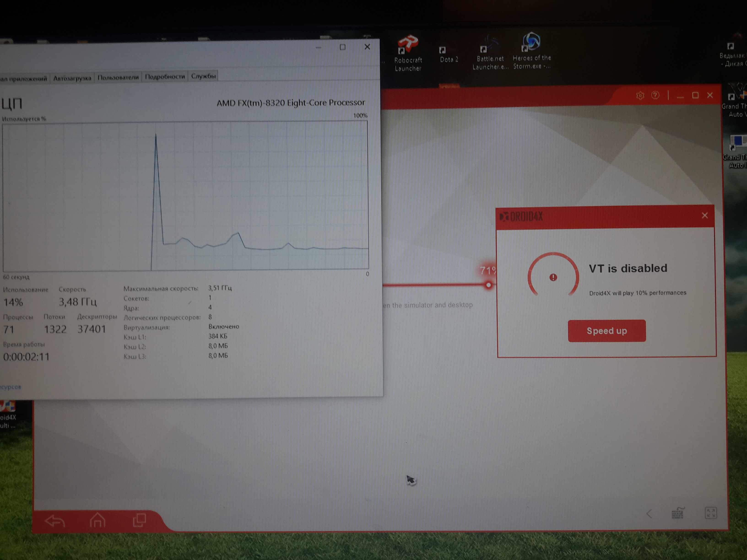The image size is (747, 560).
Task: Close the VT is disabled dialog
Action: pyautogui.click(x=704, y=215)
